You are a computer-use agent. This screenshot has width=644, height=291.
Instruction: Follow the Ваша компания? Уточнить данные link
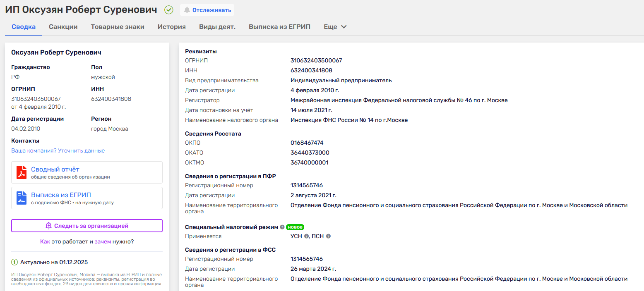(58, 151)
